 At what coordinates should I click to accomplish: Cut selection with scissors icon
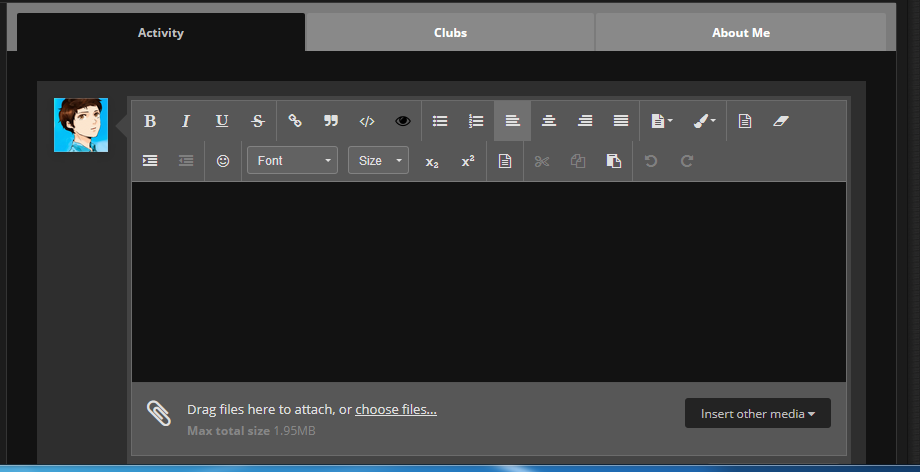pos(542,161)
